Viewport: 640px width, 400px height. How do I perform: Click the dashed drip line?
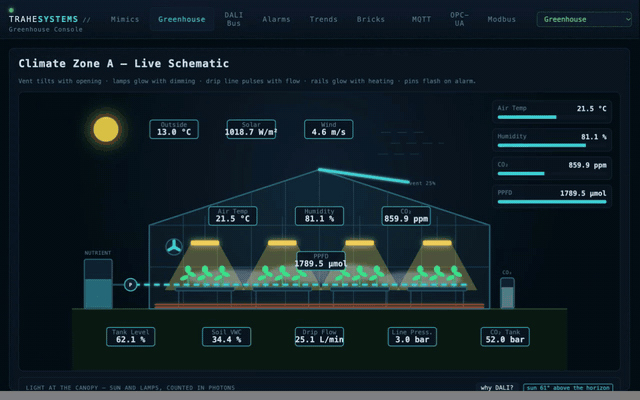point(302,284)
